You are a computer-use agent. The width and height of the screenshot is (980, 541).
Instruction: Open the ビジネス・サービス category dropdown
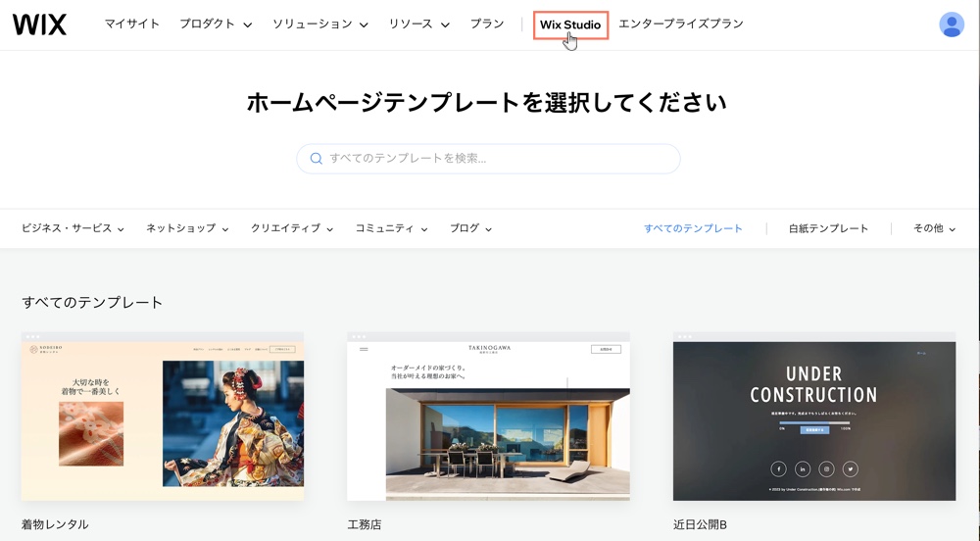pos(73,228)
